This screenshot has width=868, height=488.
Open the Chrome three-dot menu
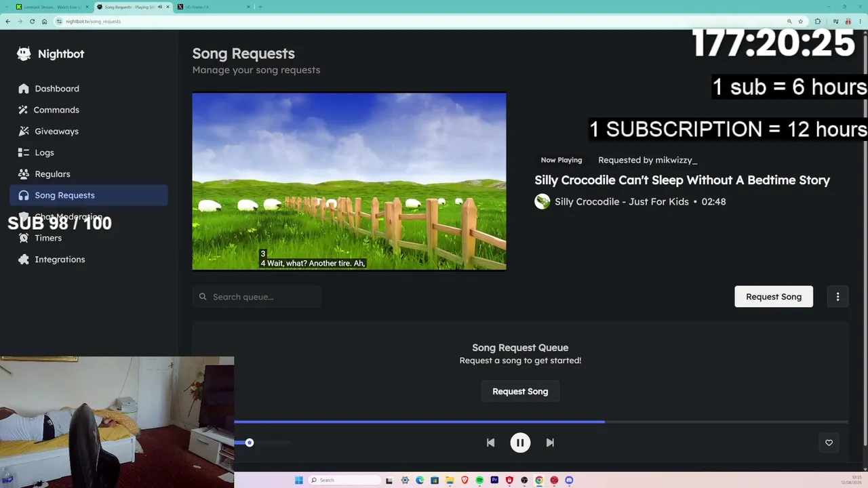pos(860,22)
